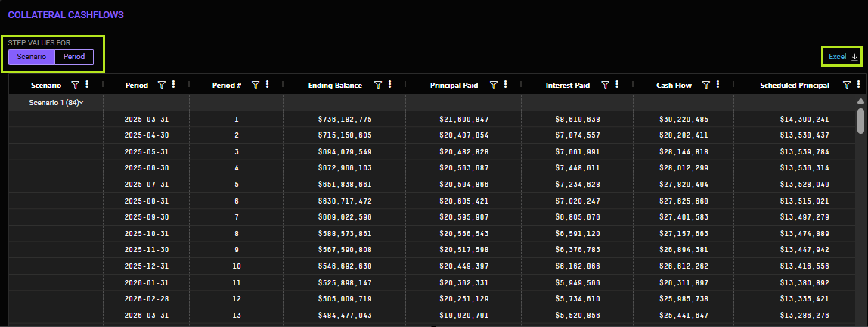
Task: Click principal paid $19,920,791
Action: [x=464, y=316]
